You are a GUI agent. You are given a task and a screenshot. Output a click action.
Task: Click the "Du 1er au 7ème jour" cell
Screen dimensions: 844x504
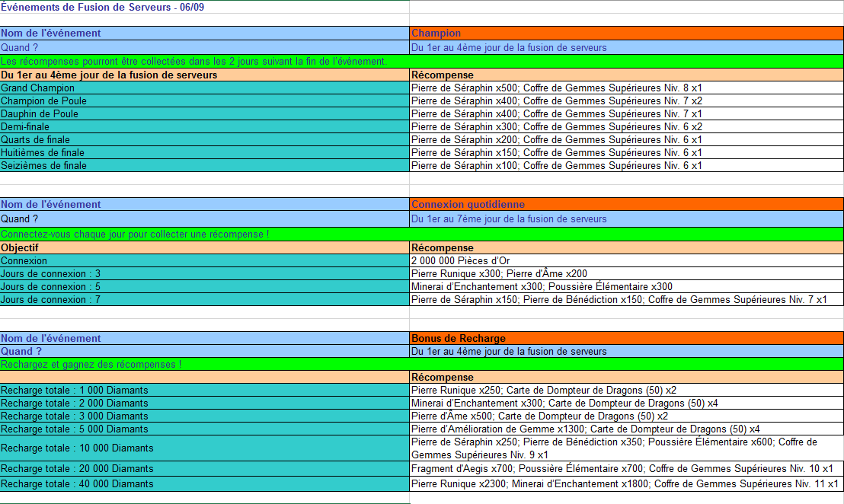pyautogui.click(x=626, y=219)
